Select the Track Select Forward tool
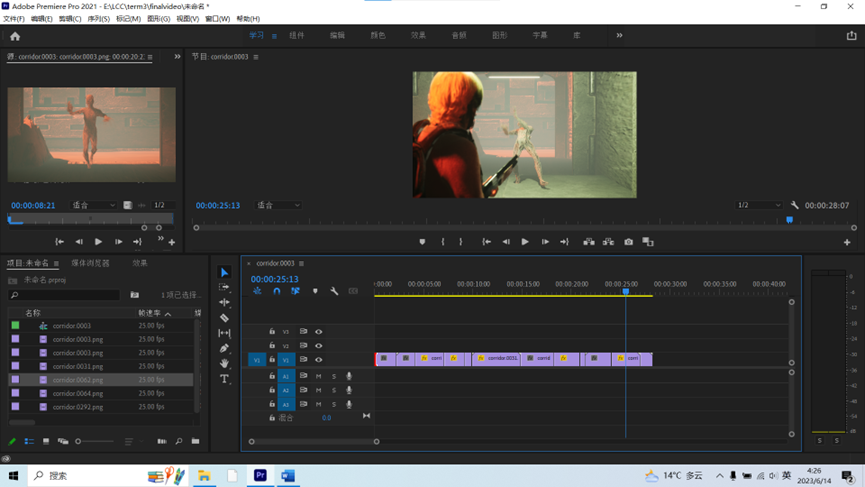The image size is (865, 487). (x=224, y=287)
